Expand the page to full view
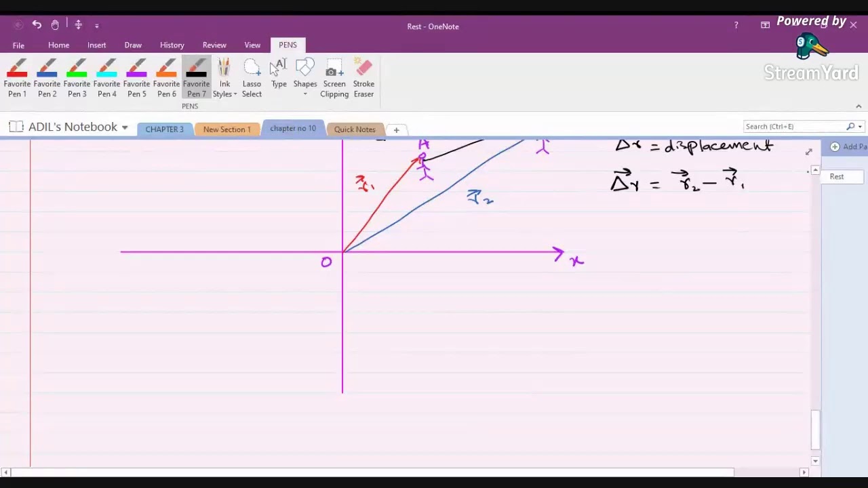The image size is (868, 488). click(808, 152)
